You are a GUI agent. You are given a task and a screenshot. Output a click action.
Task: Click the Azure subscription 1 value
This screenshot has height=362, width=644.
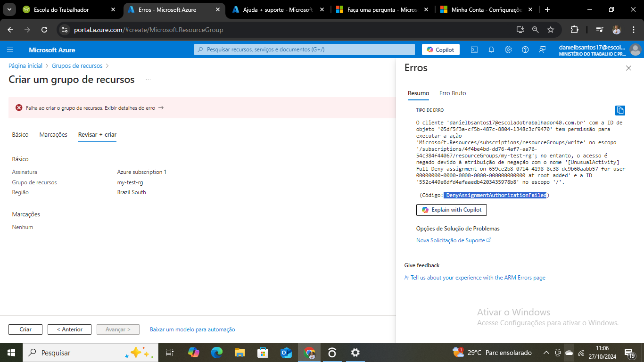tap(142, 172)
